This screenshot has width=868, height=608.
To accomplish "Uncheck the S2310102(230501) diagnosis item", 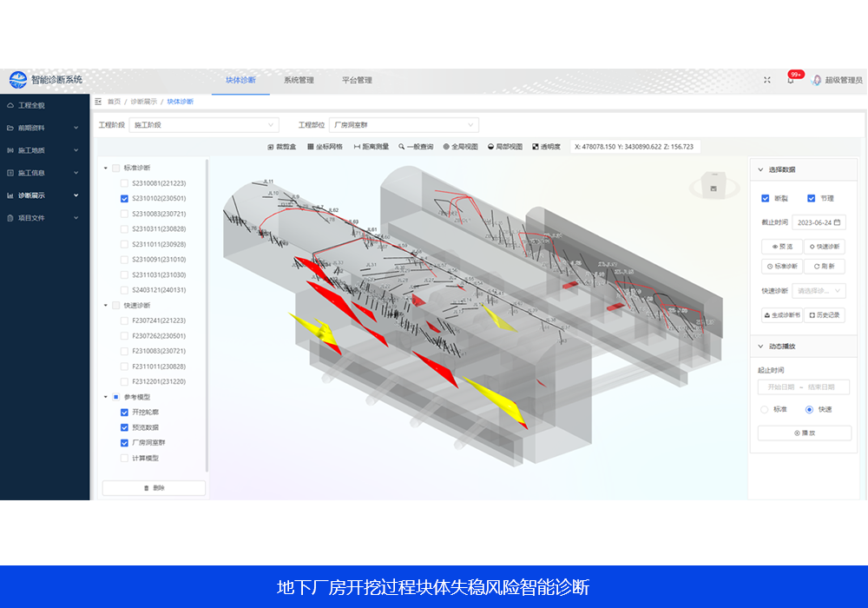I will click(x=124, y=199).
